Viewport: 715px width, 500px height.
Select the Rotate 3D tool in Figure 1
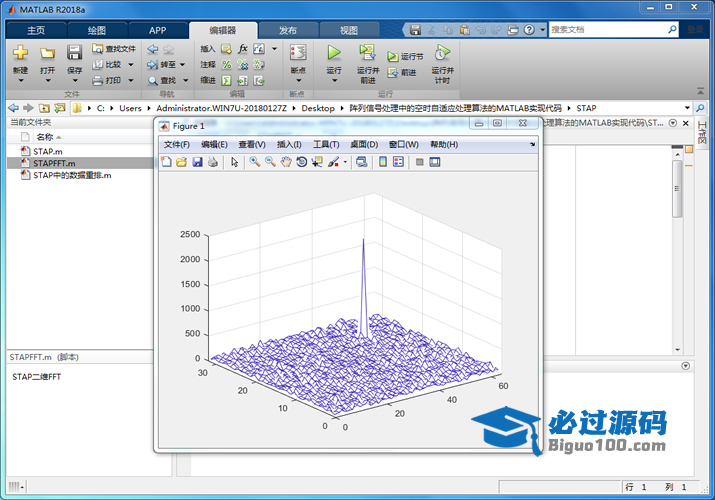coord(301,162)
